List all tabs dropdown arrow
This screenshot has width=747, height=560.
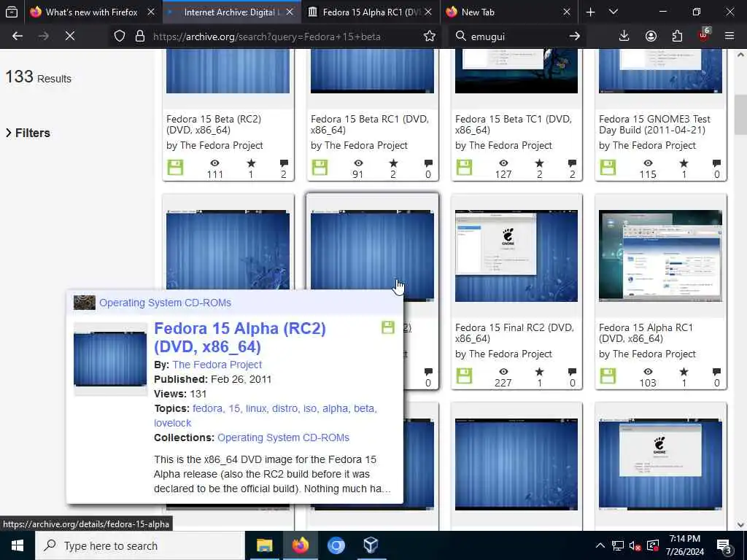tap(614, 12)
